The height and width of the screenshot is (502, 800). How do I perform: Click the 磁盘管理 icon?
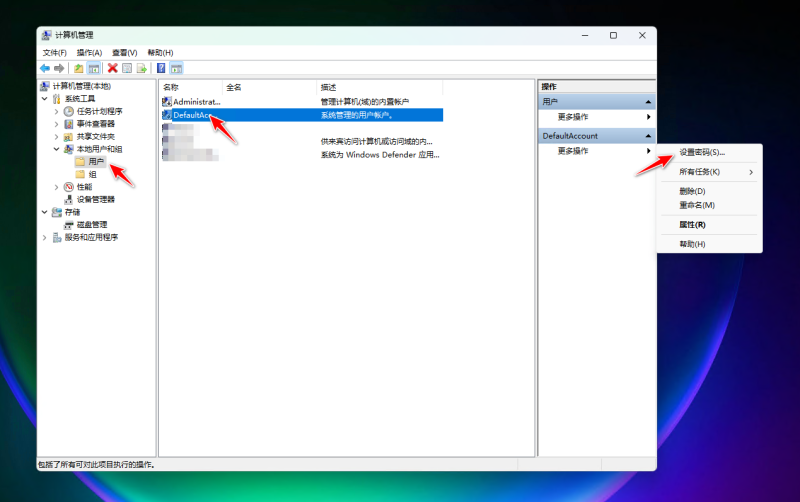[69, 224]
